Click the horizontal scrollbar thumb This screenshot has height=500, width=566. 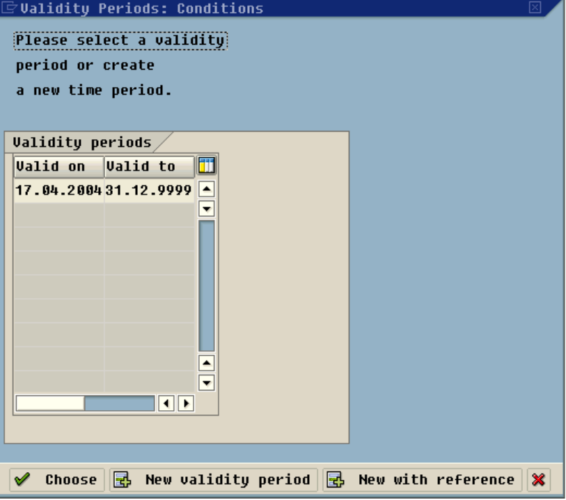click(x=50, y=403)
